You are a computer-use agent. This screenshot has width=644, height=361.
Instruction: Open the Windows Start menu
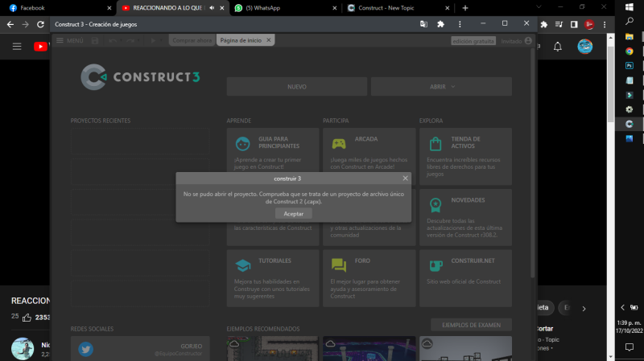point(630,7)
